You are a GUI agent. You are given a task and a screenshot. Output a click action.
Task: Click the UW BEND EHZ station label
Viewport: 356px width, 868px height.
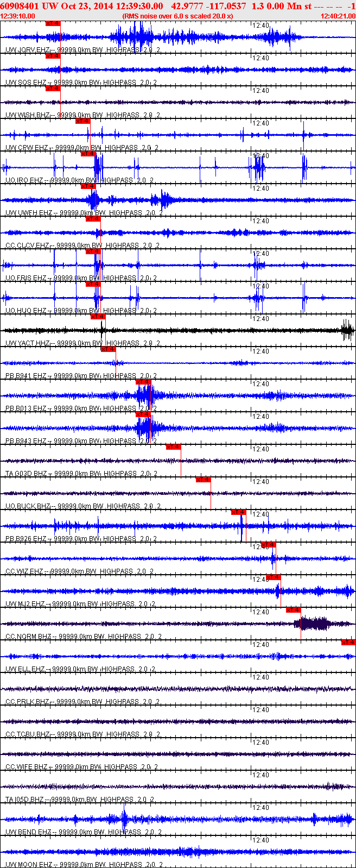(29, 832)
